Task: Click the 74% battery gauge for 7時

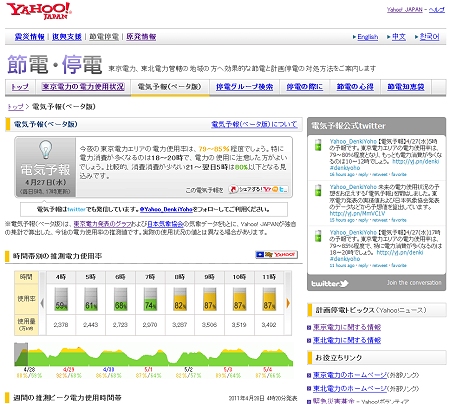Action: (150, 299)
